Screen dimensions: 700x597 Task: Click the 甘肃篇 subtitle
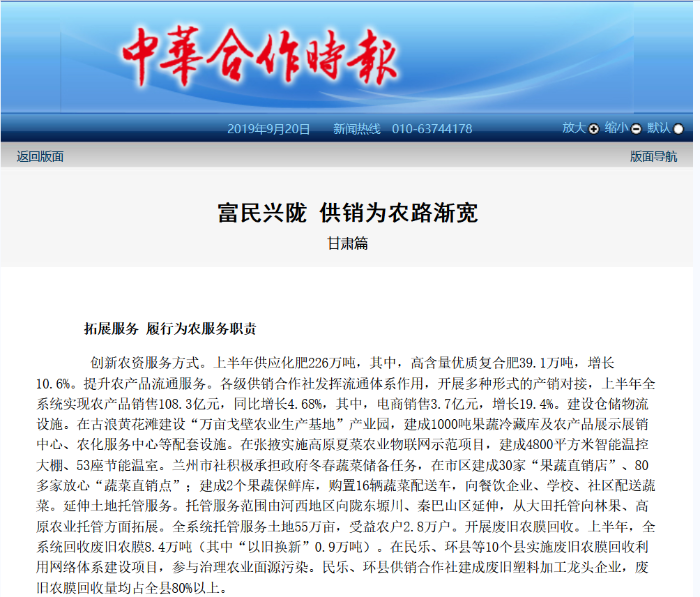click(x=348, y=243)
